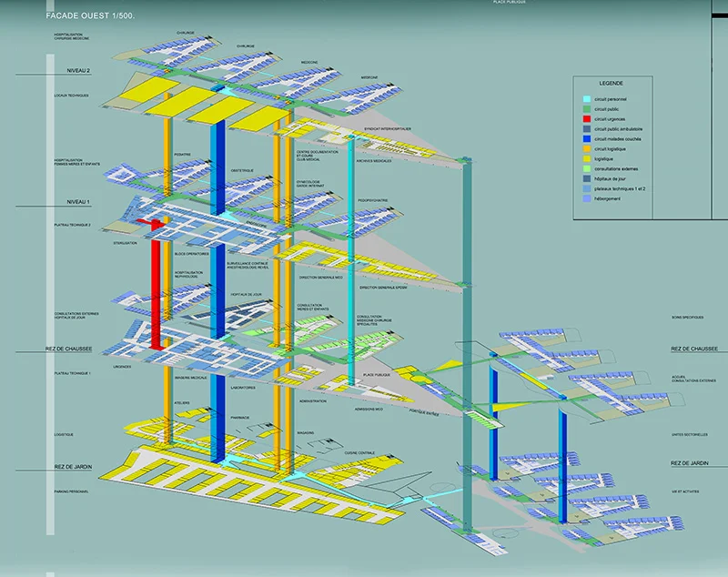Select the 'DIRECTION GENERALE EPDSM' label
728x577 pixels.
point(383,288)
